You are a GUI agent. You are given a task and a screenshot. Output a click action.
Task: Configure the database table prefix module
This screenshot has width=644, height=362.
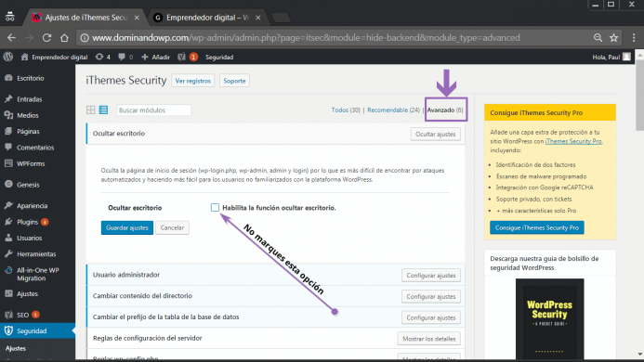[431, 317]
